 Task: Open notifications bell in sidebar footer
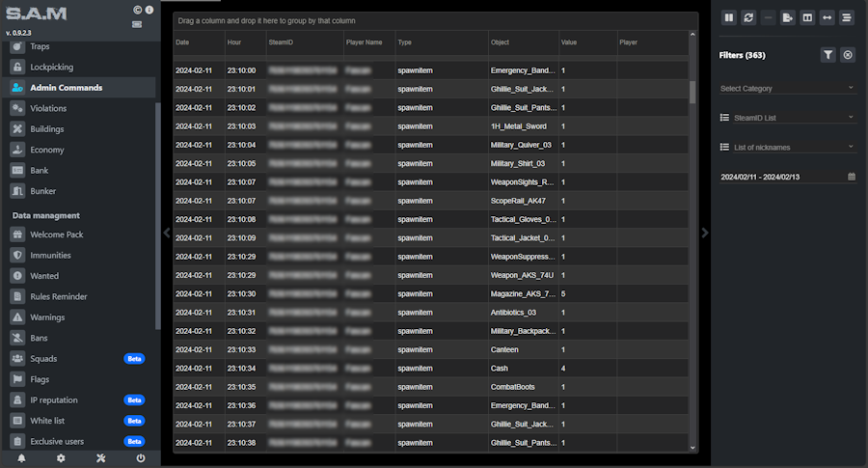(21, 458)
